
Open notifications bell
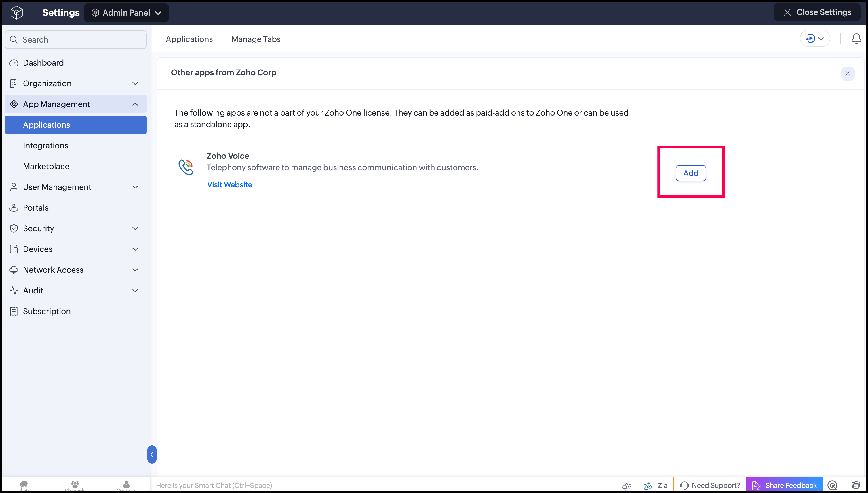(856, 39)
